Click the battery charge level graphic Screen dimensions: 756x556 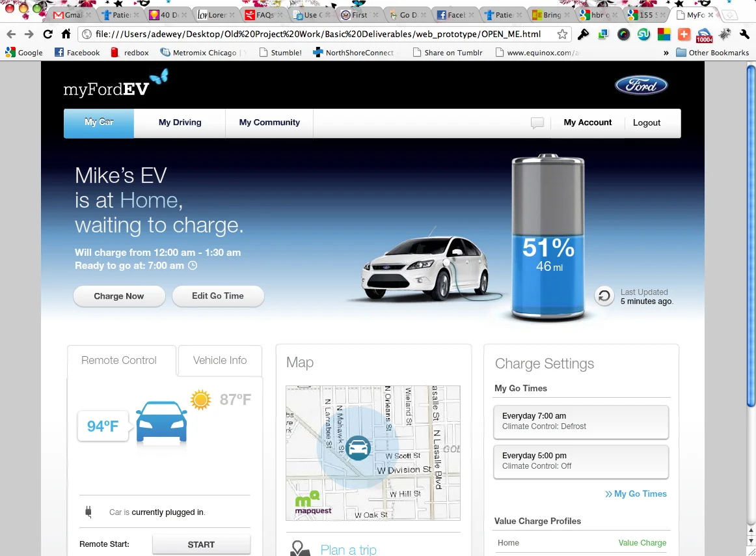point(548,237)
